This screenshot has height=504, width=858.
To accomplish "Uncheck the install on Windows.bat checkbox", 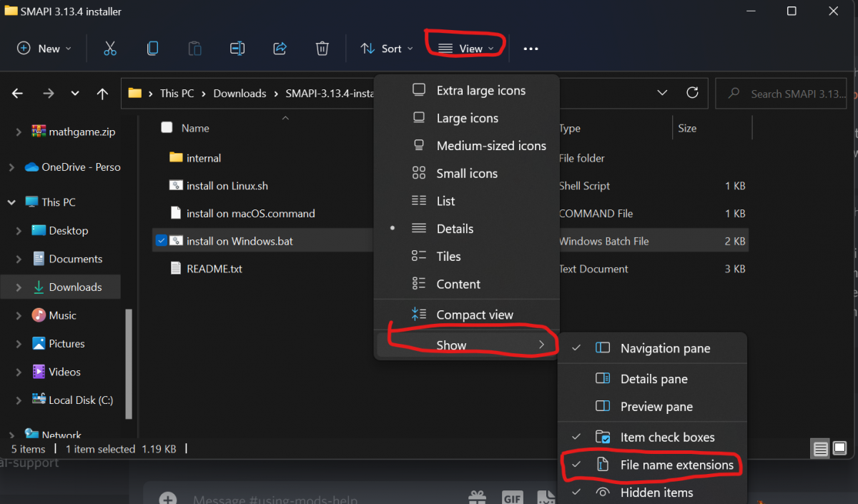I will (160, 241).
